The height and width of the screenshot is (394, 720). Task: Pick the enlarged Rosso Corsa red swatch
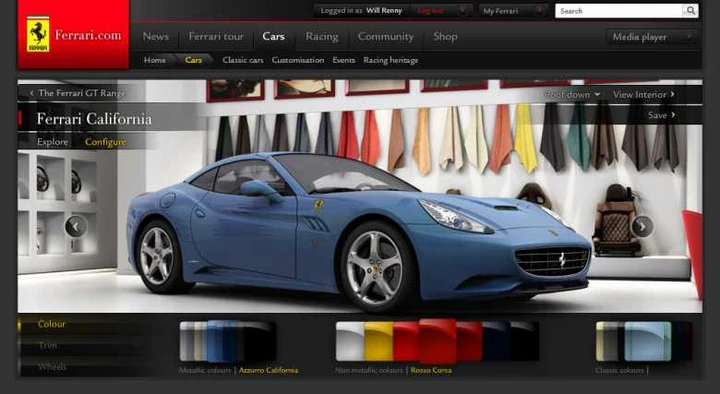pos(437,341)
